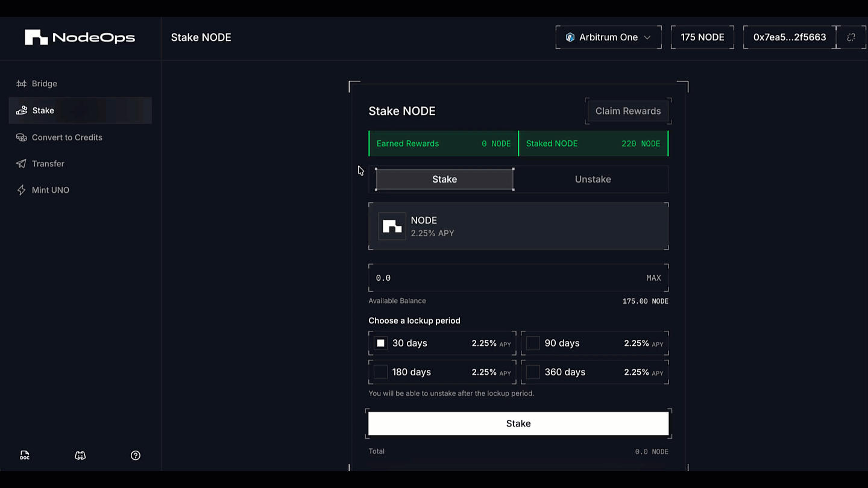This screenshot has width=868, height=488.
Task: Open the Discord icon in sidebar footer
Action: click(80, 455)
